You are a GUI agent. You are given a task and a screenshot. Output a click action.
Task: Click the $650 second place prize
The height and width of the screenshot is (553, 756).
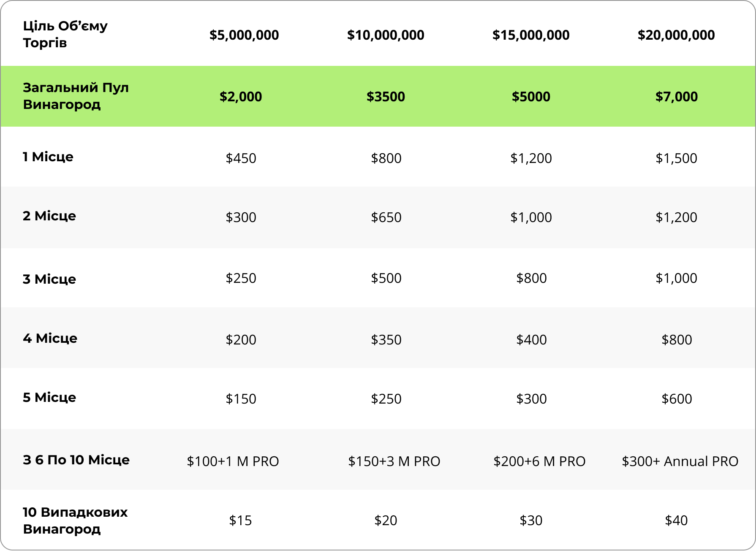pos(386,217)
